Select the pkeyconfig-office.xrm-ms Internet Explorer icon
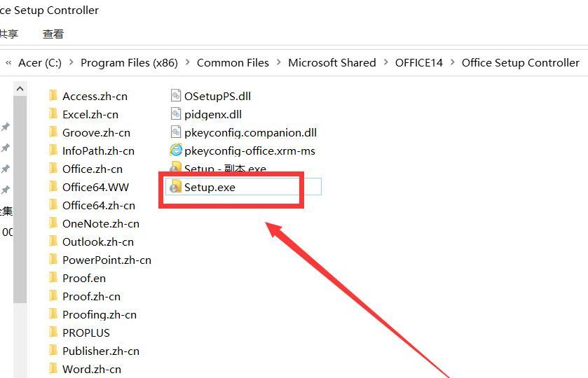588x378 pixels. 176,150
